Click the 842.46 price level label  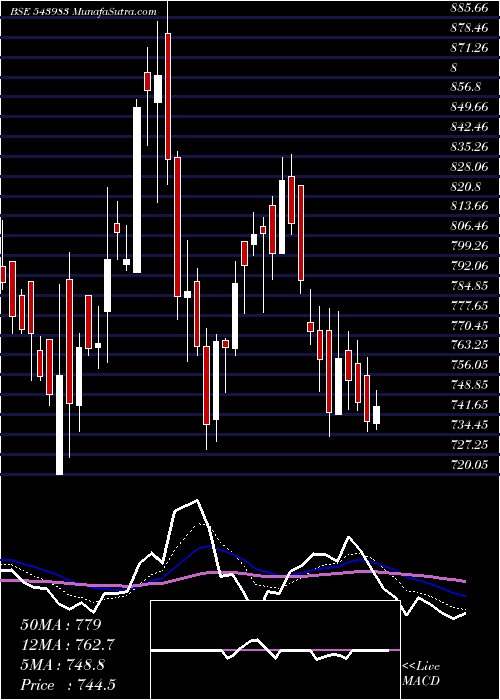(470, 126)
